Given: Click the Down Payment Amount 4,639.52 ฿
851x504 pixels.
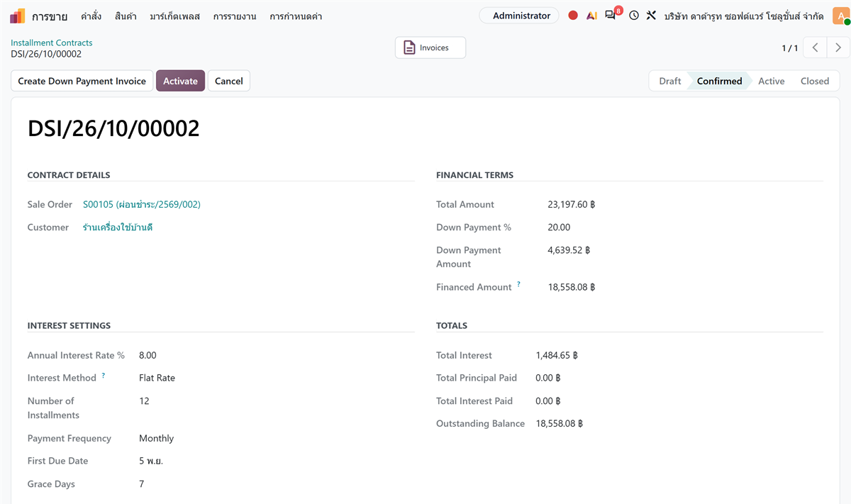Looking at the screenshot, I should coord(569,250).
